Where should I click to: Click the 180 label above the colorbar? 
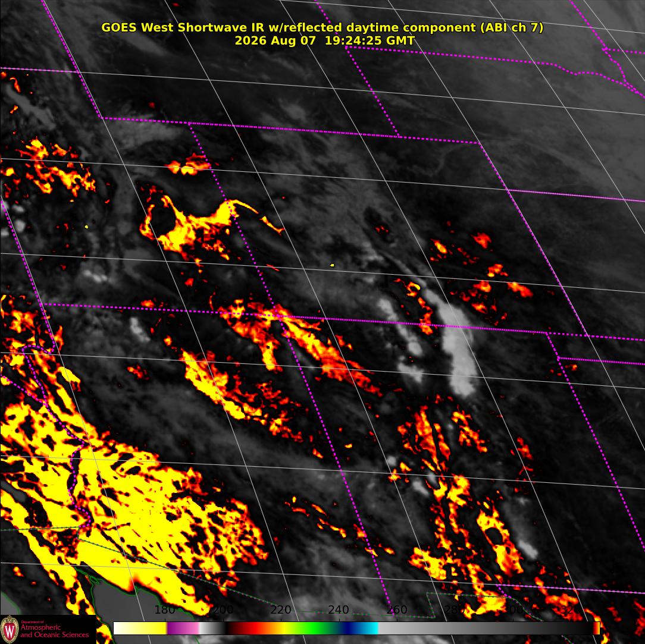tap(165, 610)
